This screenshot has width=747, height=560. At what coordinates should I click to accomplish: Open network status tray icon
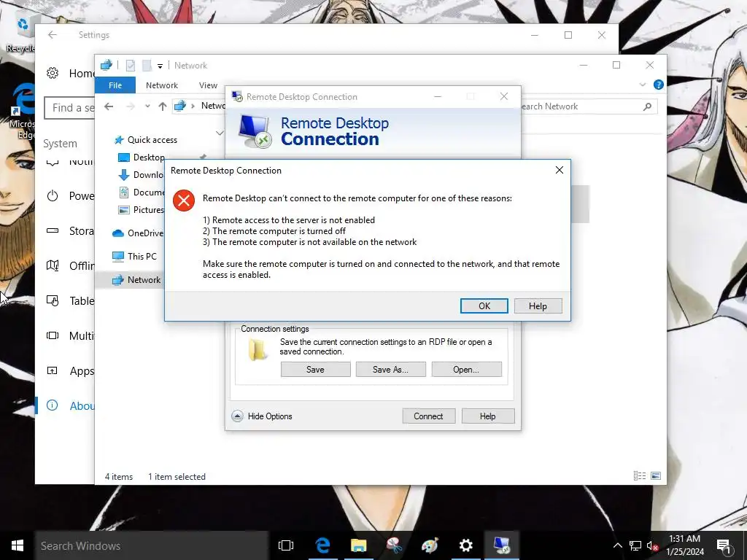635,545
